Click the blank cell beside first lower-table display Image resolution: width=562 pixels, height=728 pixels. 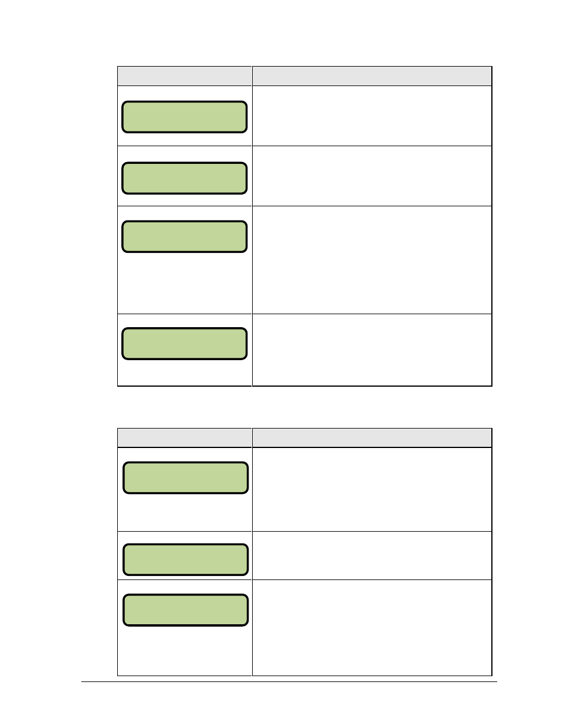(x=372, y=490)
